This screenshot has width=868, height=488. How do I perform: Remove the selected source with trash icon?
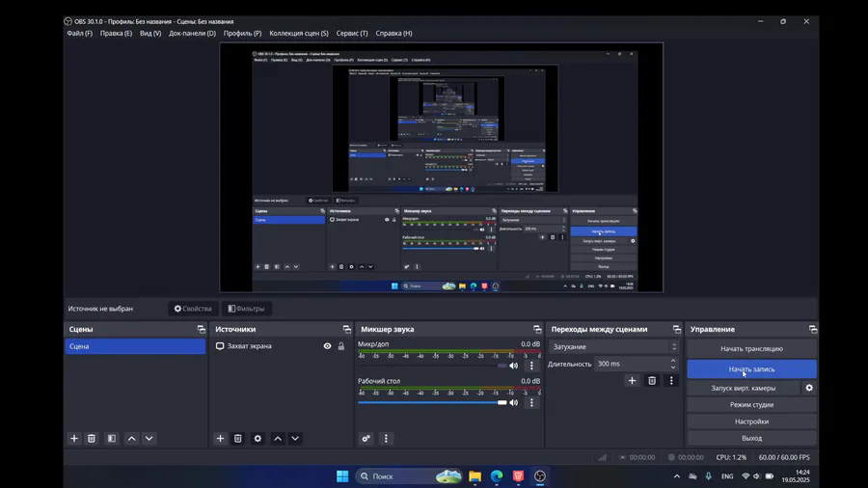pyautogui.click(x=238, y=438)
